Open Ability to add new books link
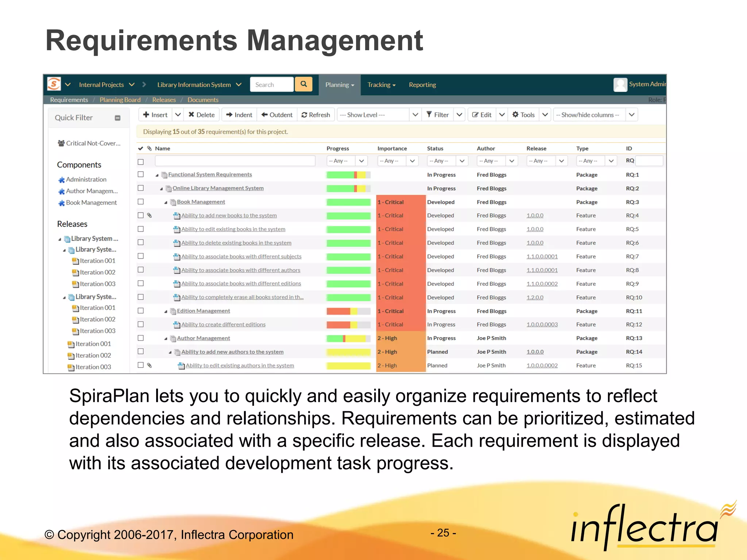The image size is (747, 560). [229, 215]
